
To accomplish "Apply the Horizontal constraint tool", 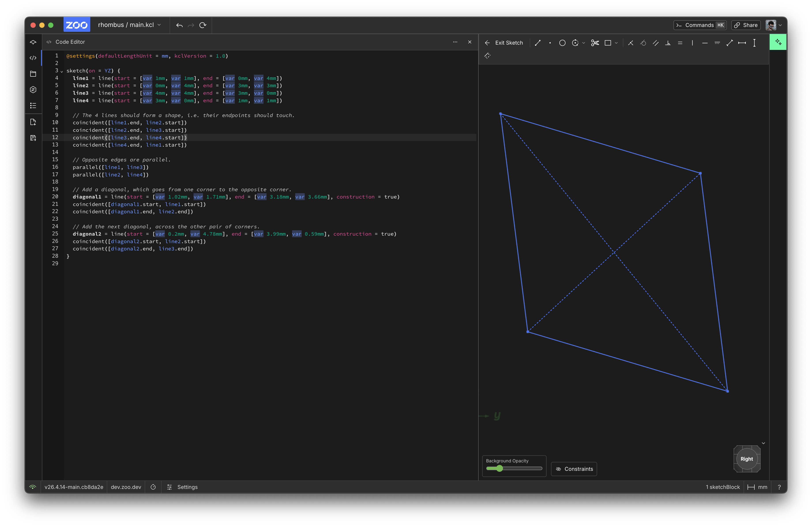I will point(705,43).
